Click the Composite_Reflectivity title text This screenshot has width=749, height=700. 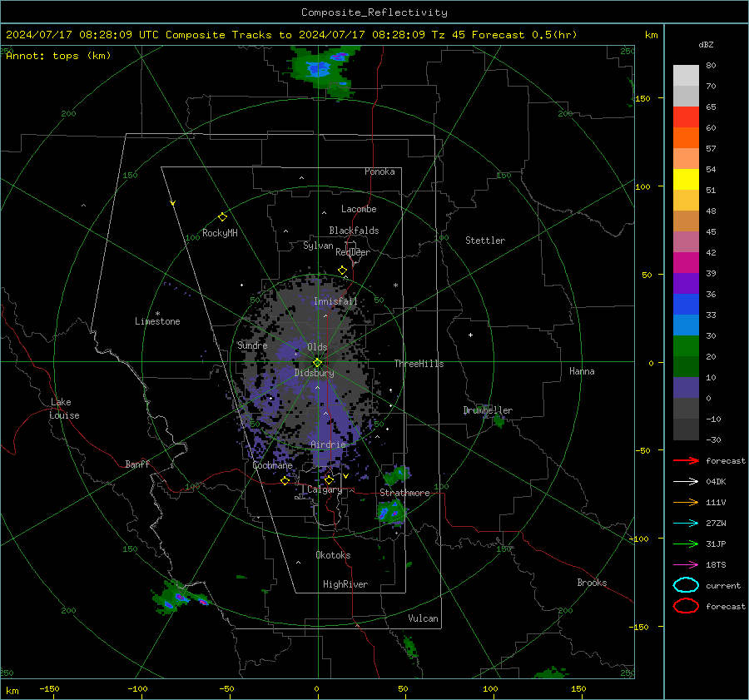point(374,12)
